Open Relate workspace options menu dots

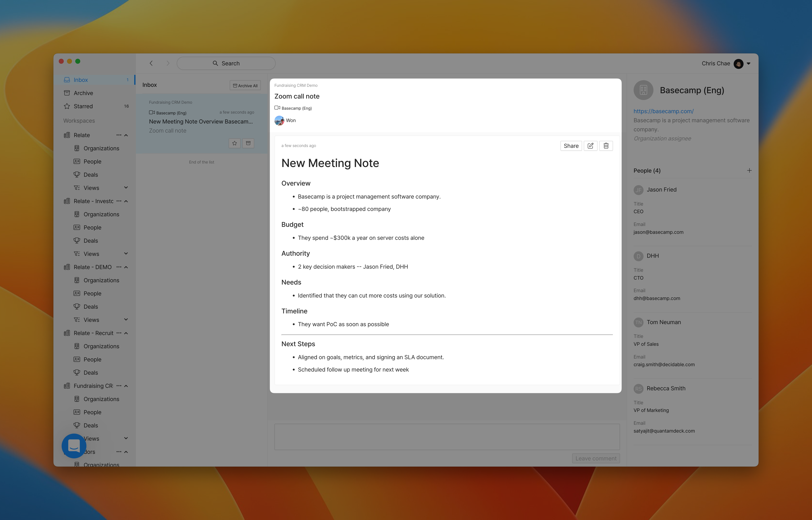click(x=119, y=135)
